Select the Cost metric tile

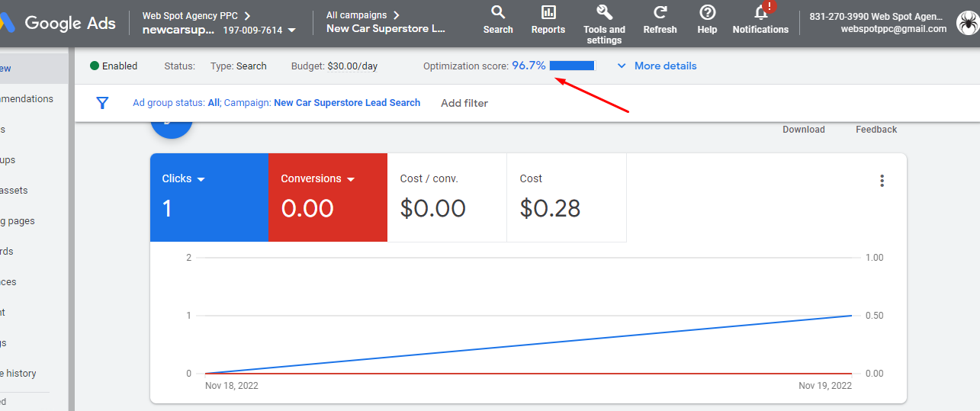pyautogui.click(x=567, y=197)
